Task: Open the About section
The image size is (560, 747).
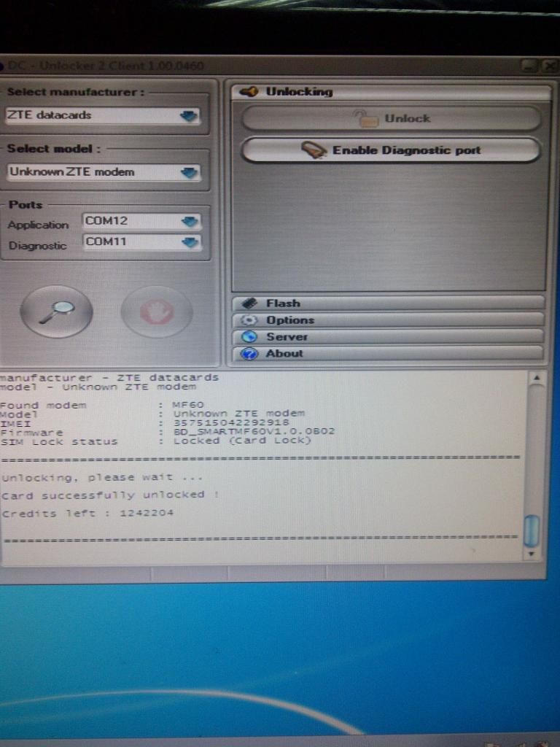Action: [x=284, y=354]
